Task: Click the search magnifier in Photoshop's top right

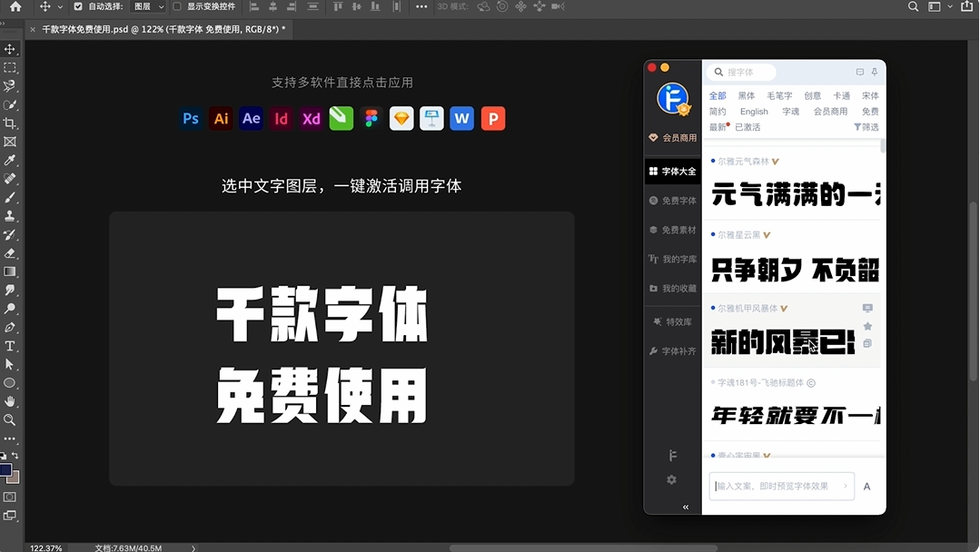Action: point(913,7)
